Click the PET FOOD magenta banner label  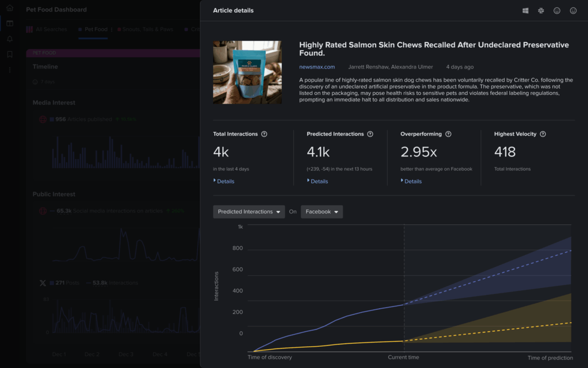[x=44, y=52]
